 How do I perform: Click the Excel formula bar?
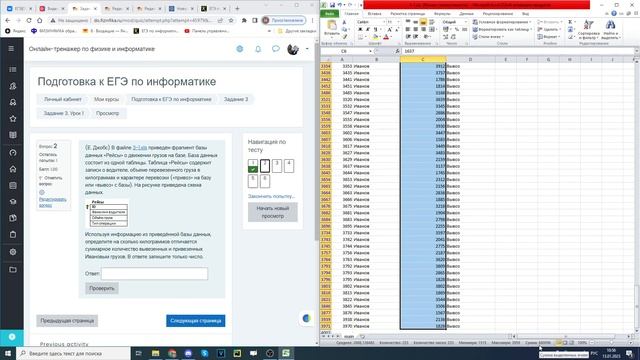tap(518, 51)
